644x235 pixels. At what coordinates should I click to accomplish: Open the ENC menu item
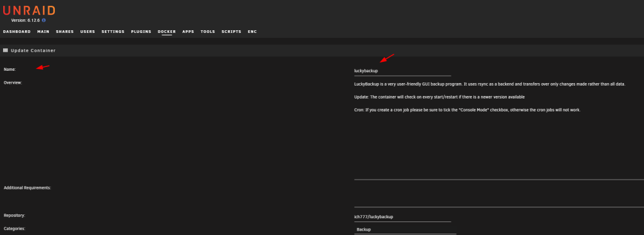tap(252, 32)
